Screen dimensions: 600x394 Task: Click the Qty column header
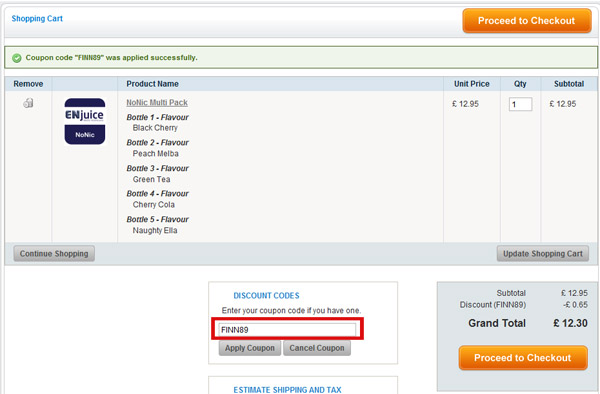pyautogui.click(x=520, y=84)
